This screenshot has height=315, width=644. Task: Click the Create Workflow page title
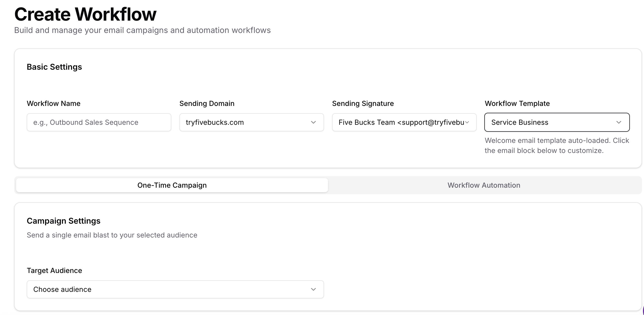tap(85, 14)
